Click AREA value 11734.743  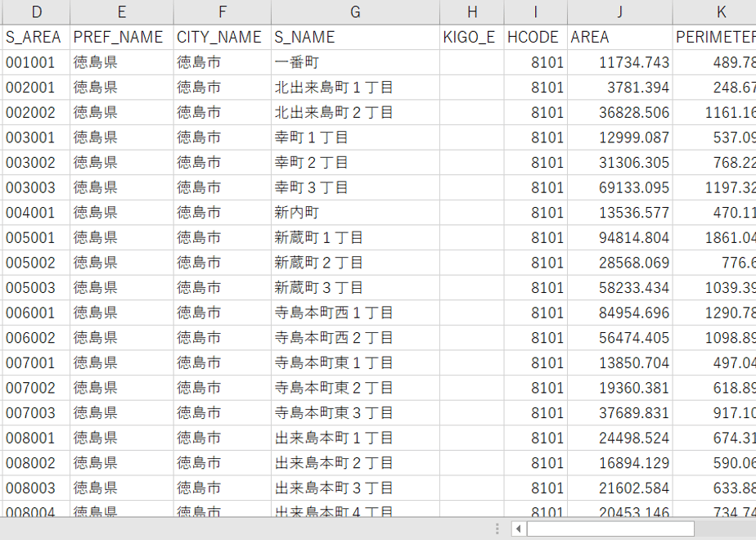(x=620, y=62)
